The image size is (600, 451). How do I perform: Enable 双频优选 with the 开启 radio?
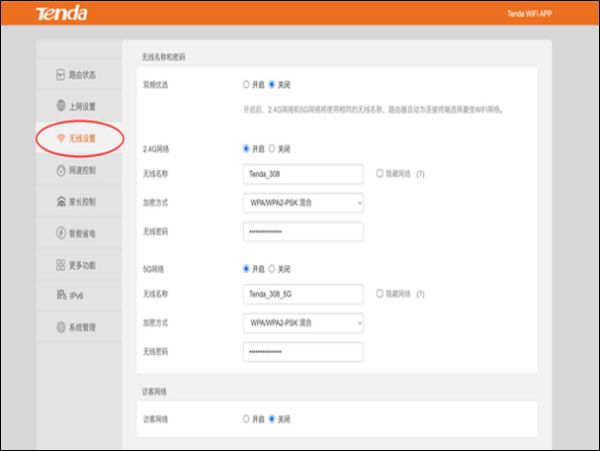point(246,84)
